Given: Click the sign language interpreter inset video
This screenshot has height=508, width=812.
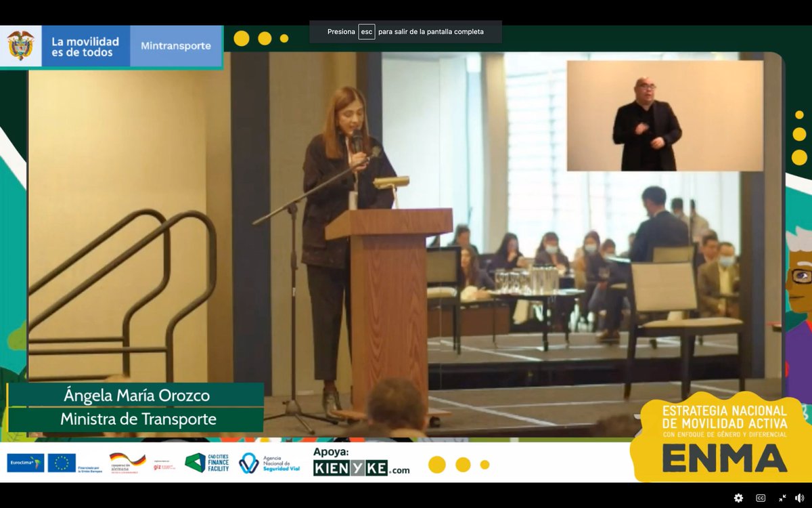Looking at the screenshot, I should point(664,116).
